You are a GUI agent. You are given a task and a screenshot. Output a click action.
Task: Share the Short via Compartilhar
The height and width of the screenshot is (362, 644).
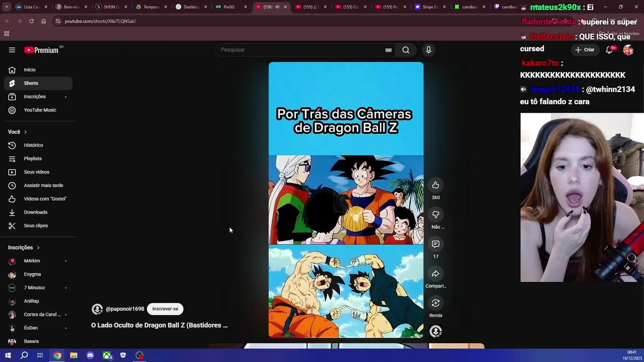[436, 274]
